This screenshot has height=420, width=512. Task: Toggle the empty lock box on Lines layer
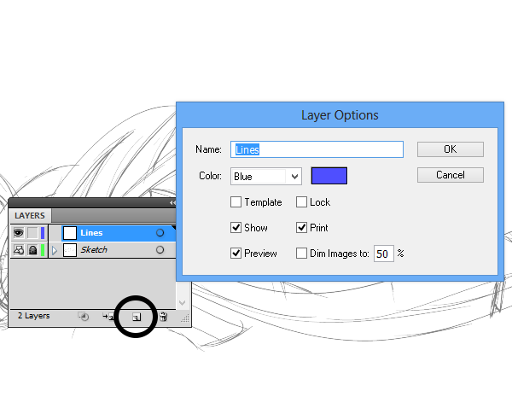(32, 233)
